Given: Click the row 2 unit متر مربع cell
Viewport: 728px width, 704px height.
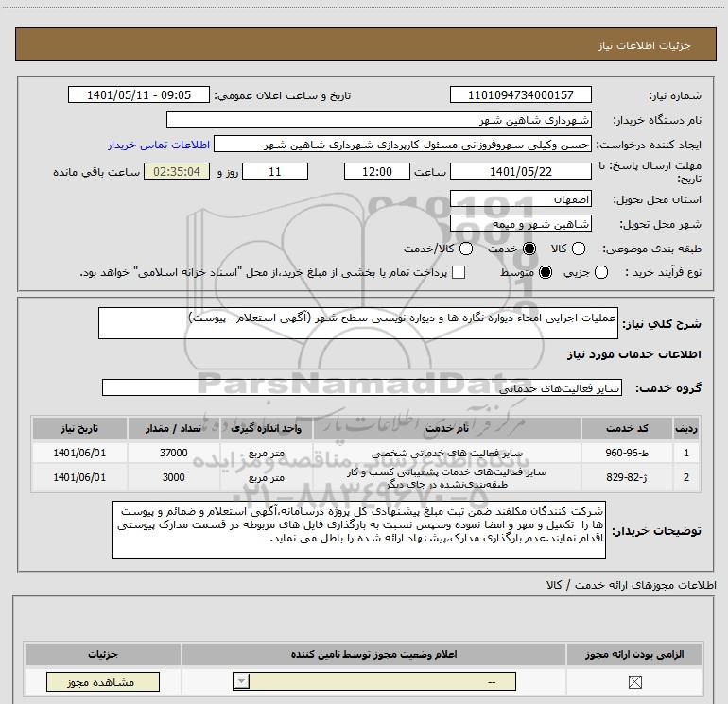Looking at the screenshot, I should point(266,477).
